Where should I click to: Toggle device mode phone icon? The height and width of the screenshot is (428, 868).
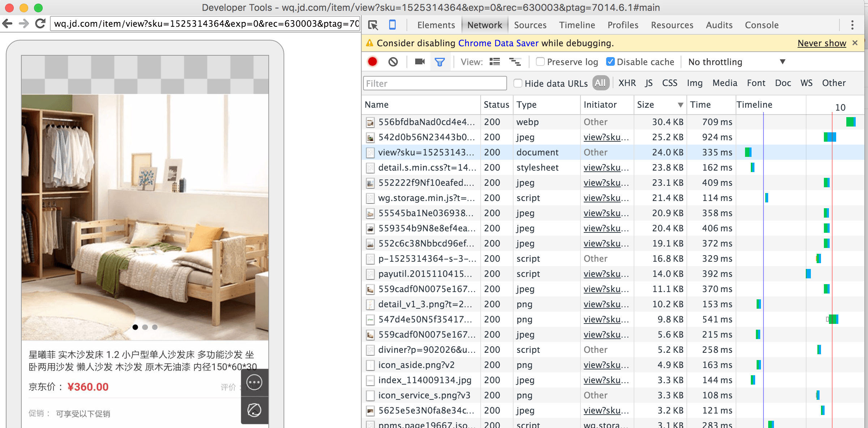coord(392,25)
